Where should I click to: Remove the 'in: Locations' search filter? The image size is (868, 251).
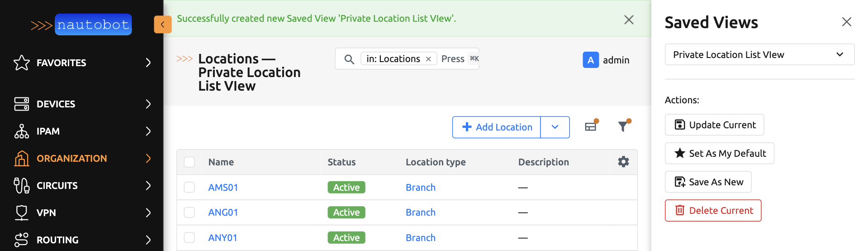[x=428, y=59]
